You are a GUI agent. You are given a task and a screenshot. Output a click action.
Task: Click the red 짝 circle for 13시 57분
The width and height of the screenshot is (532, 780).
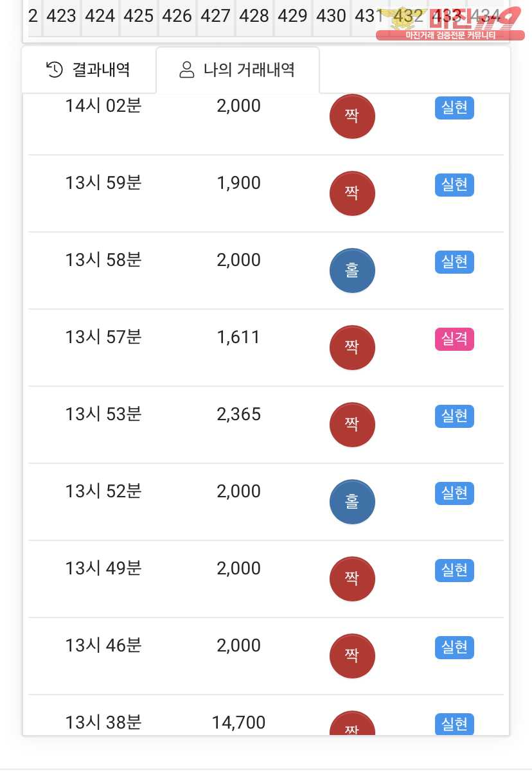[x=351, y=348]
